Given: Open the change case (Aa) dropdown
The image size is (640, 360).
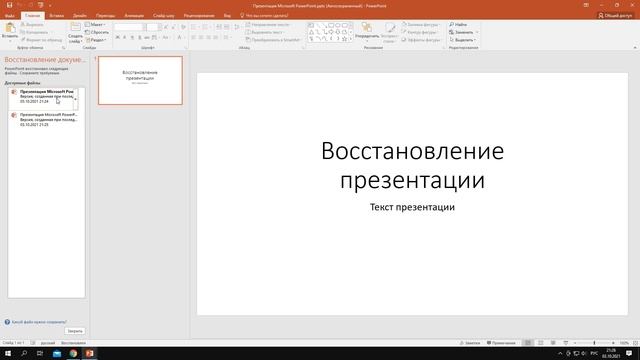Looking at the screenshot, I should [165, 38].
